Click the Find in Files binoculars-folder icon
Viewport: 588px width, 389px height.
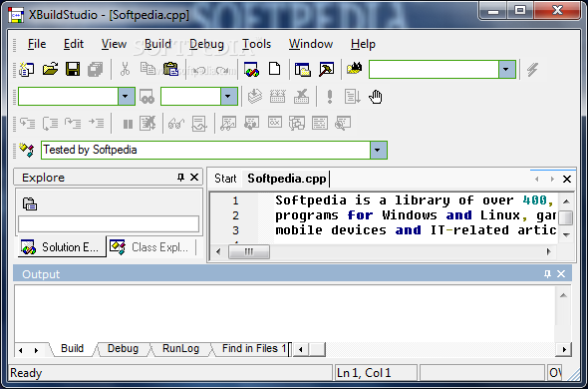[x=355, y=69]
